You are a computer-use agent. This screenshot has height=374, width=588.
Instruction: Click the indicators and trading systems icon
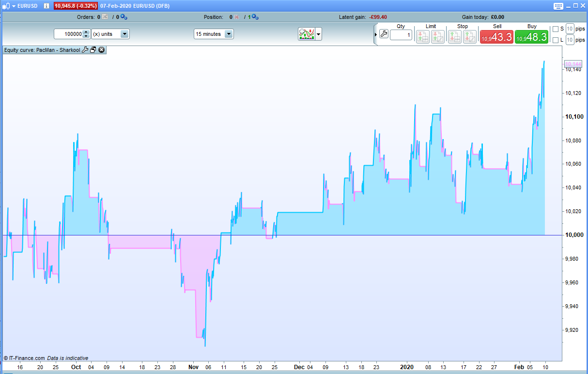pyautogui.click(x=307, y=34)
